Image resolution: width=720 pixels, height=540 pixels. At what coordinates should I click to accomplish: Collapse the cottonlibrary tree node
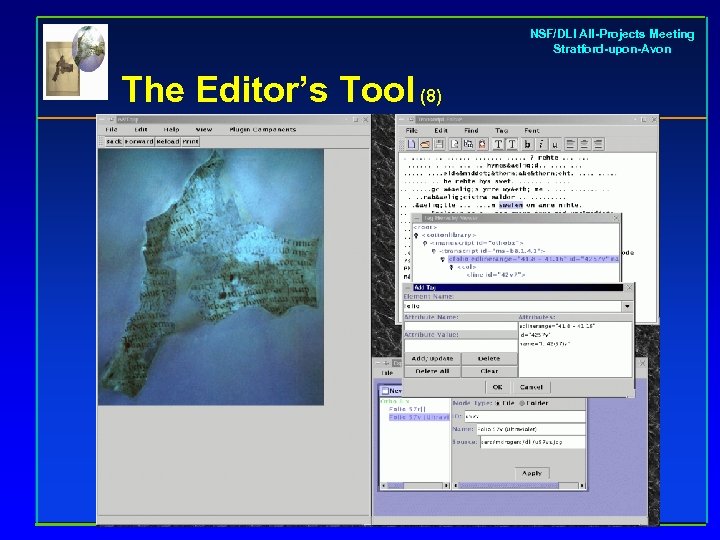[x=416, y=235]
